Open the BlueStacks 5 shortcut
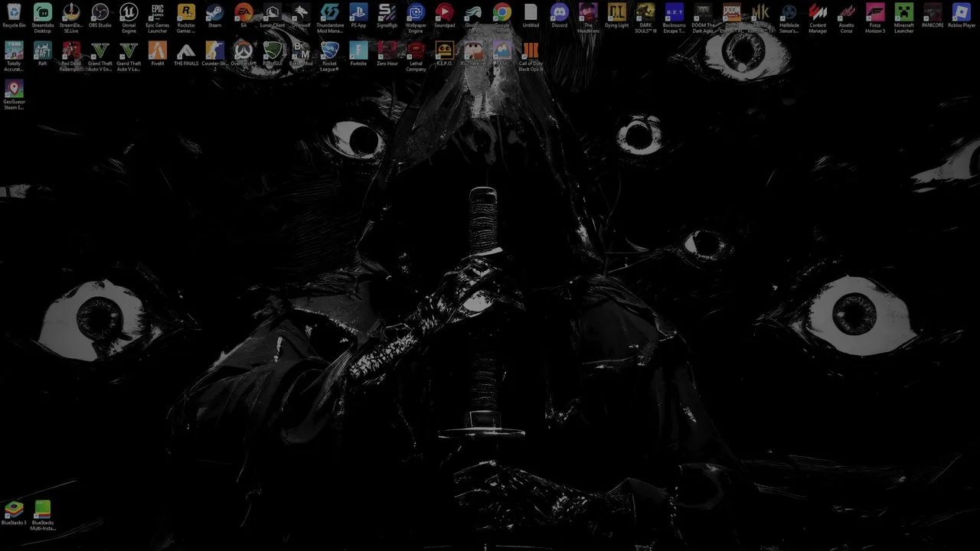Image resolution: width=980 pixels, height=551 pixels. pyautogui.click(x=14, y=514)
